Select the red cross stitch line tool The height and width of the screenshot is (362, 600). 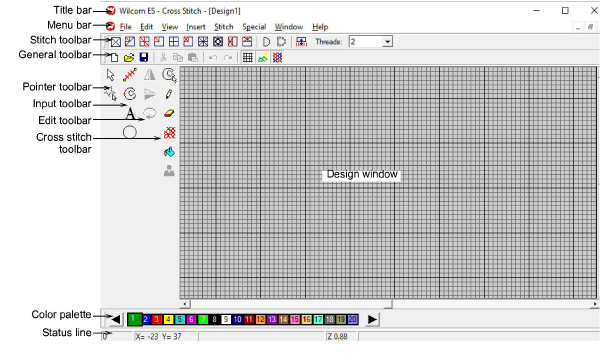pos(130,75)
